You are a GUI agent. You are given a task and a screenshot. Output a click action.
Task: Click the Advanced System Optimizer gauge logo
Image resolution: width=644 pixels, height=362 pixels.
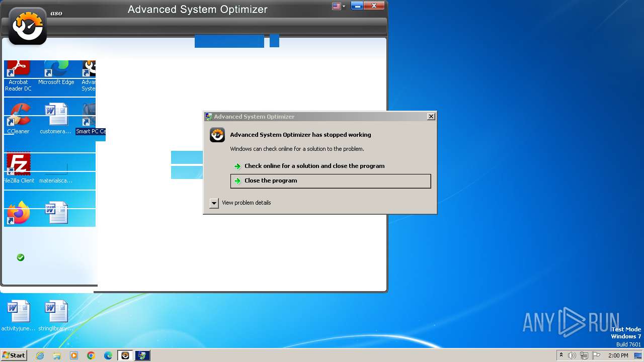pos(28,26)
